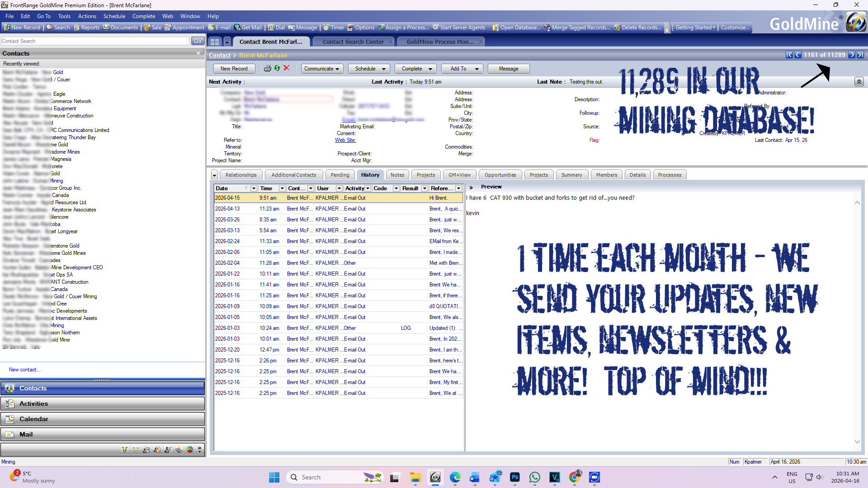868x488 pixels.
Task: Switch to the Pending tab
Action: click(x=340, y=175)
